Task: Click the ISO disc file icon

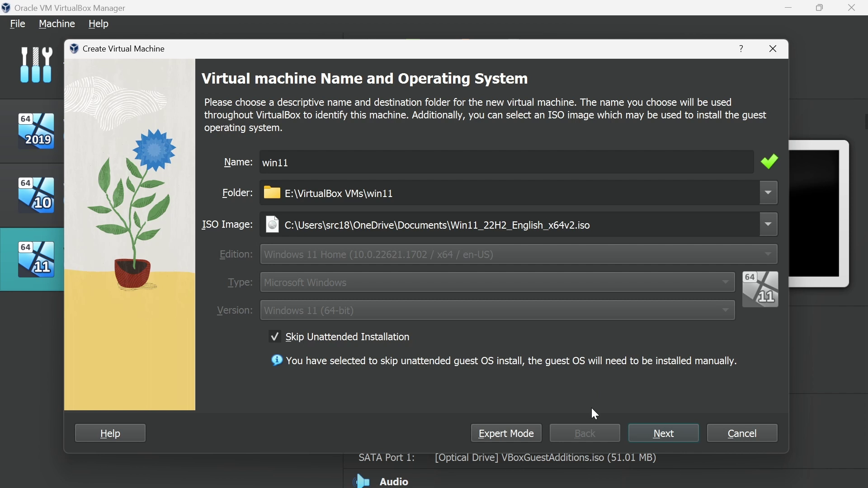Action: (272, 225)
